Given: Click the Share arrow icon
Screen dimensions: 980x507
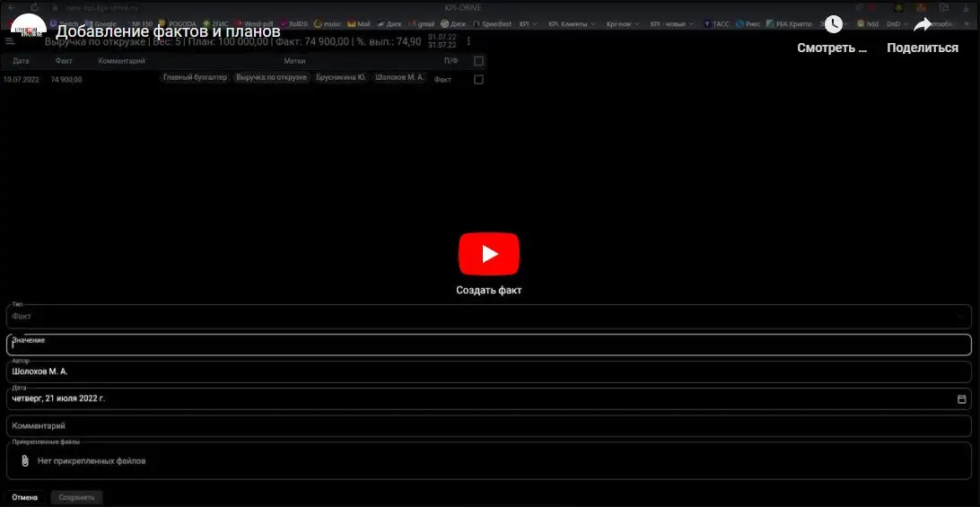Looking at the screenshot, I should click(923, 24).
